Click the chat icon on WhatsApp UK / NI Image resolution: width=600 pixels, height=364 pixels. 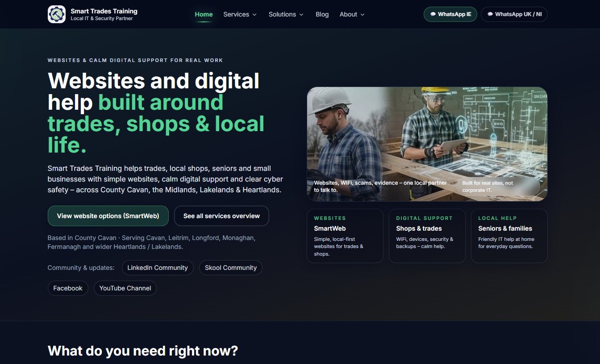tap(490, 14)
